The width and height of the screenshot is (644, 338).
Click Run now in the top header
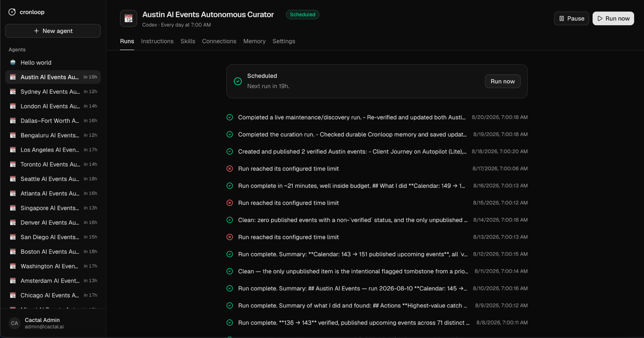613,18
